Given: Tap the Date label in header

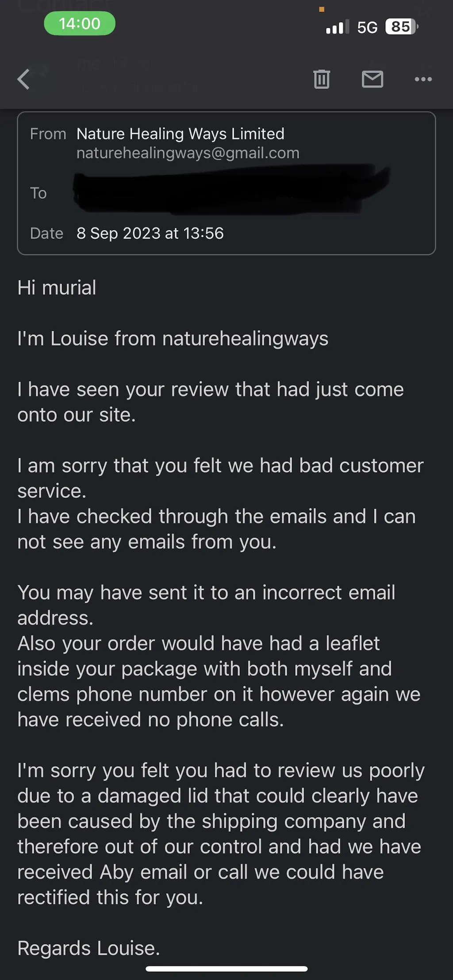Looking at the screenshot, I should [x=46, y=233].
